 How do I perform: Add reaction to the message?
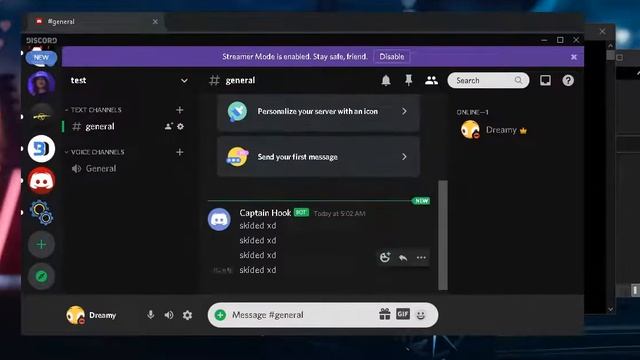[x=384, y=258]
